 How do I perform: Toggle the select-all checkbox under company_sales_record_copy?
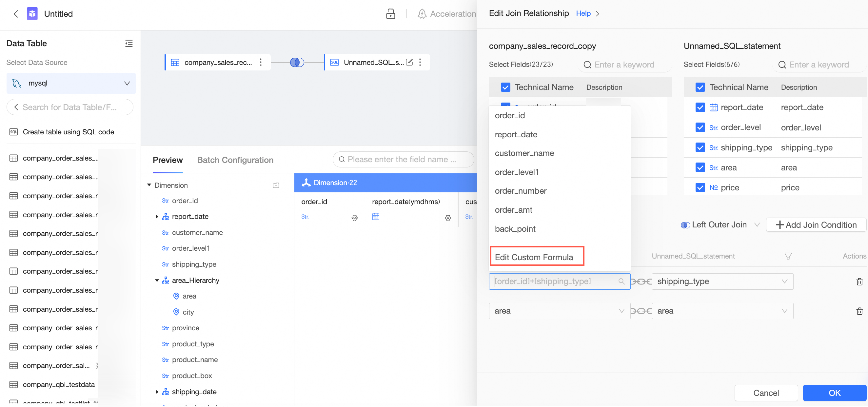pos(505,87)
